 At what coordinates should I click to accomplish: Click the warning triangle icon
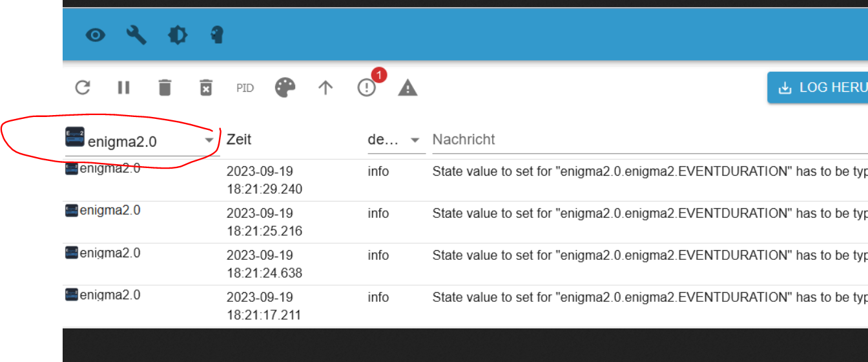(408, 87)
